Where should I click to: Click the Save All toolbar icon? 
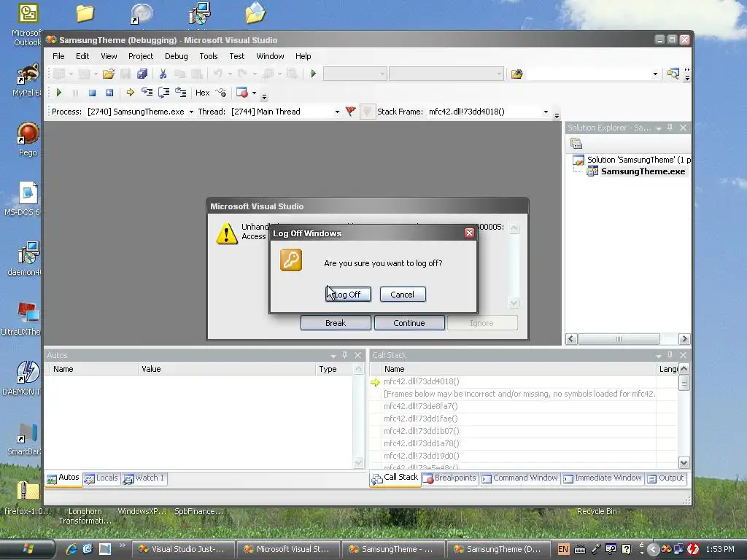(142, 74)
